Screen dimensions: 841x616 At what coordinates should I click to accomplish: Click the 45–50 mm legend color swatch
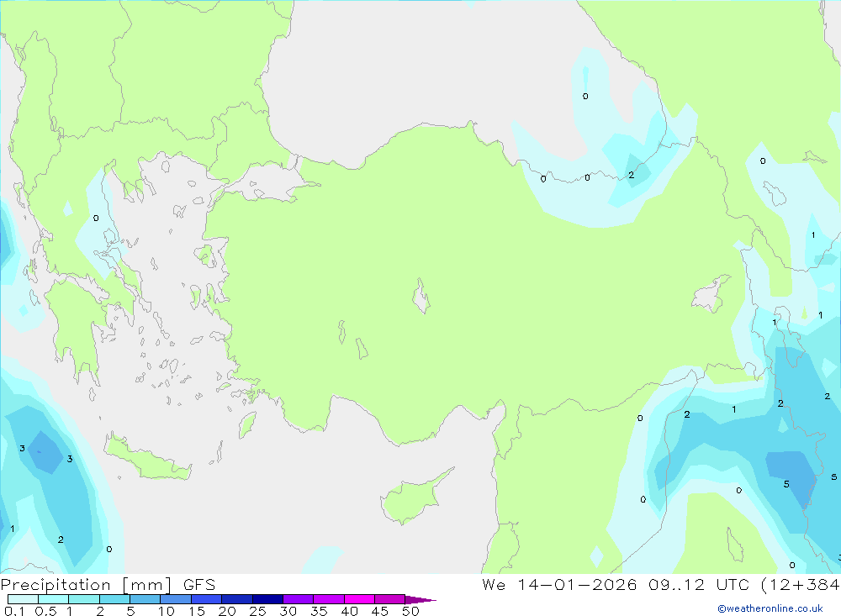[x=390, y=599]
